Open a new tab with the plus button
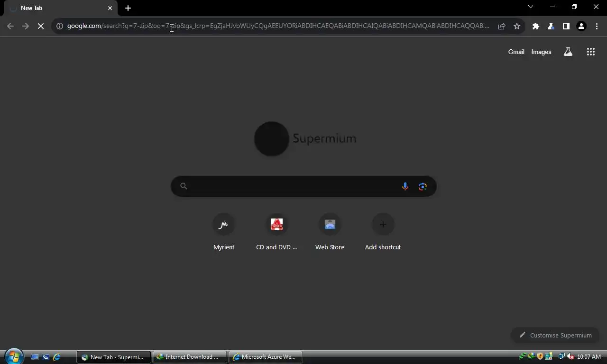Image resolution: width=607 pixels, height=364 pixels. [128, 8]
